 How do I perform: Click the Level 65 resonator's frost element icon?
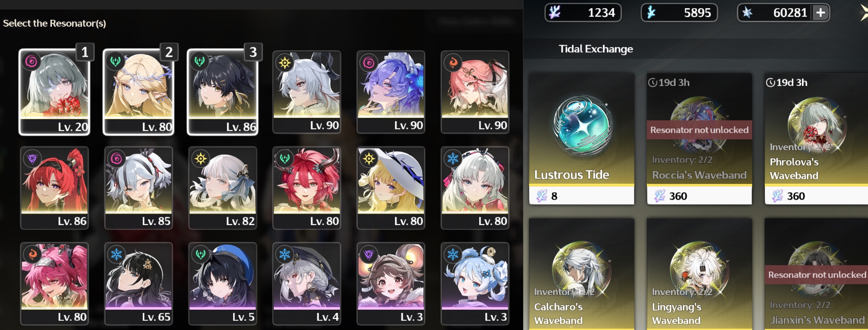pos(116,255)
